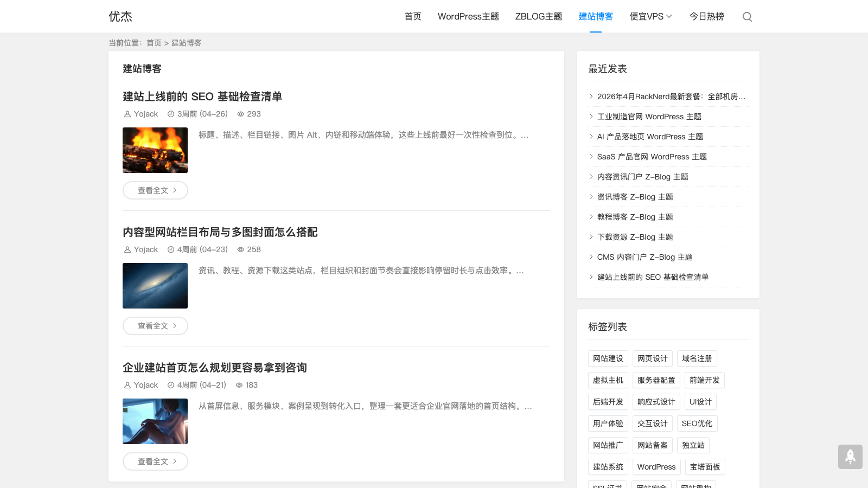Click the blue-toned figure thumbnail
Screen dimensions: 868x488
coord(155,421)
